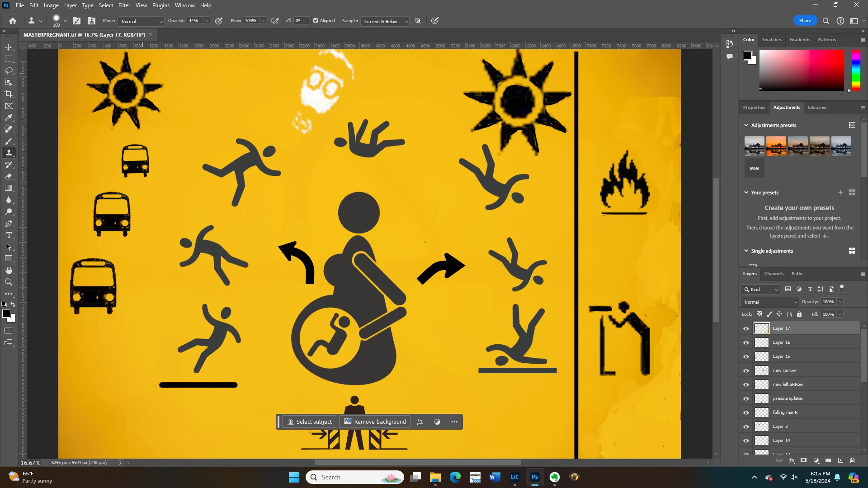
Task: Click the Remove background button
Action: pos(375,422)
